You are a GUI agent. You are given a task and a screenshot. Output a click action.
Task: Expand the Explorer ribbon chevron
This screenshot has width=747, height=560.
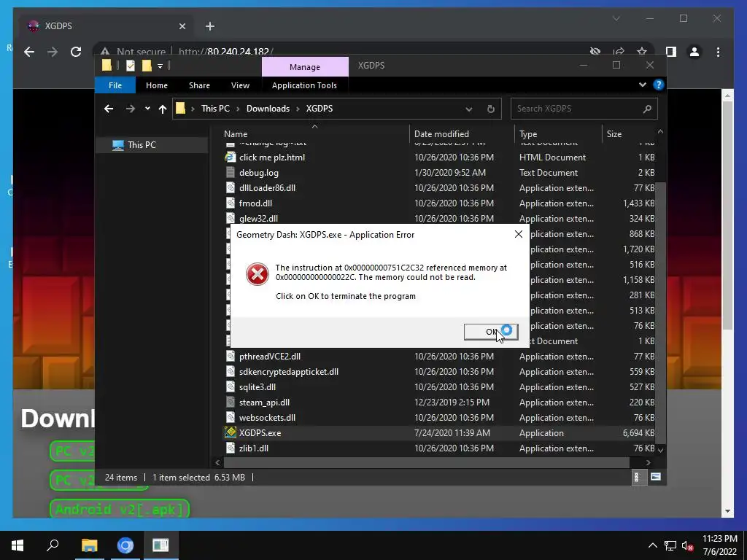pos(642,85)
